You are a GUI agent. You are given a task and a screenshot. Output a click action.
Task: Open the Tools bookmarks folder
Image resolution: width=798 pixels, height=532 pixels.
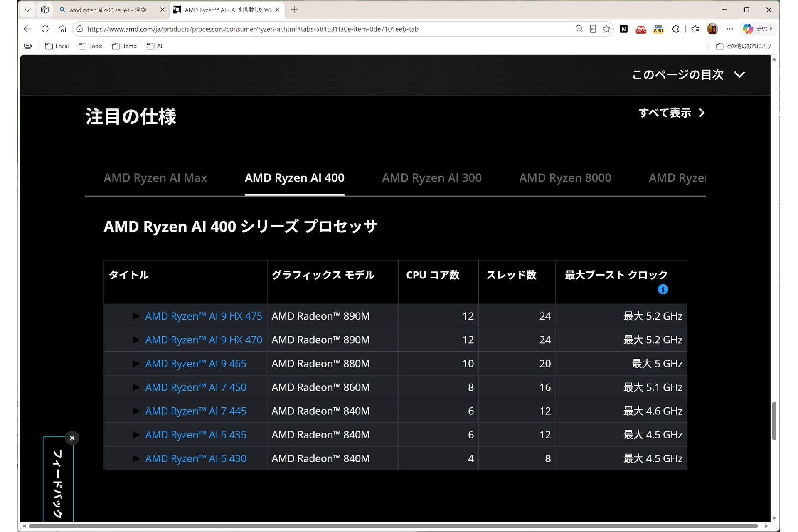[91, 46]
